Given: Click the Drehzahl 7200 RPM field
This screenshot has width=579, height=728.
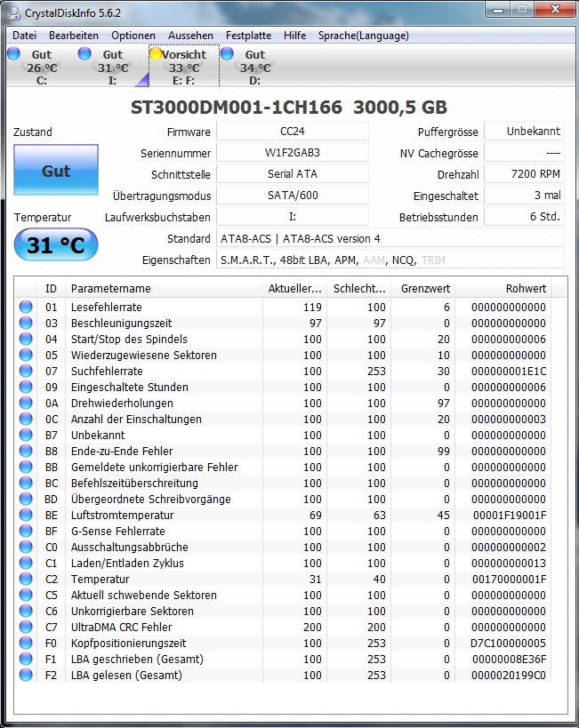Looking at the screenshot, I should [525, 174].
